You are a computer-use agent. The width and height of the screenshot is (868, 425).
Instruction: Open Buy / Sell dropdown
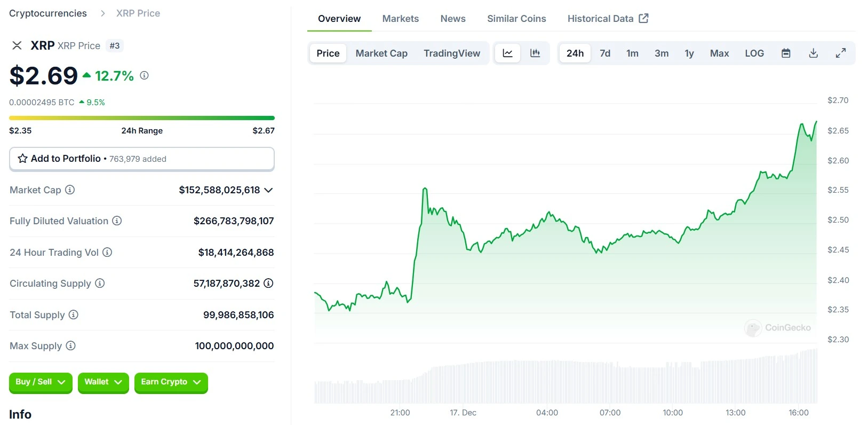point(41,382)
